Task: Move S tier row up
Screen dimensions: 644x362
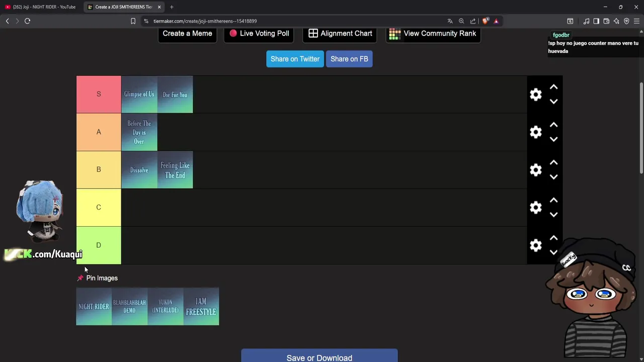Action: 553,87
